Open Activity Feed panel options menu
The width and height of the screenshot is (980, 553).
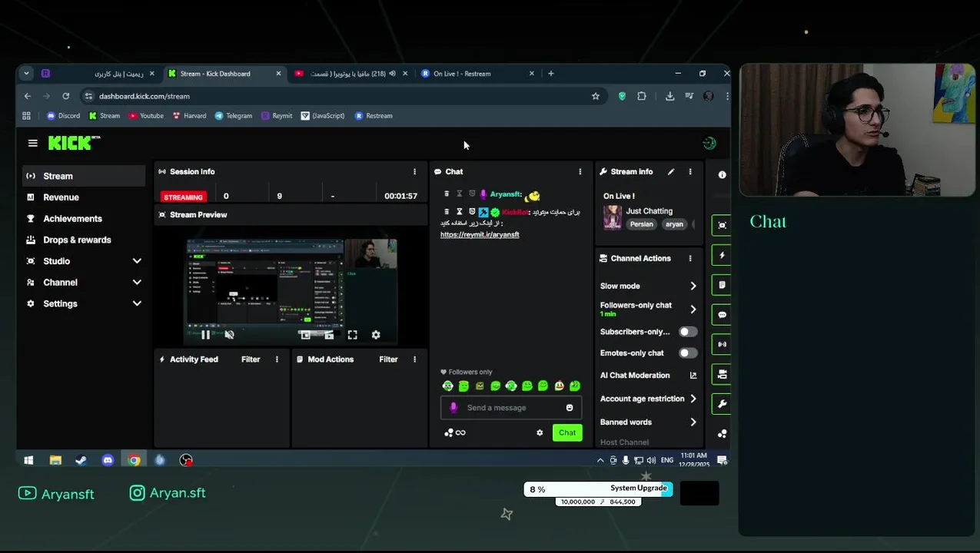click(x=277, y=359)
